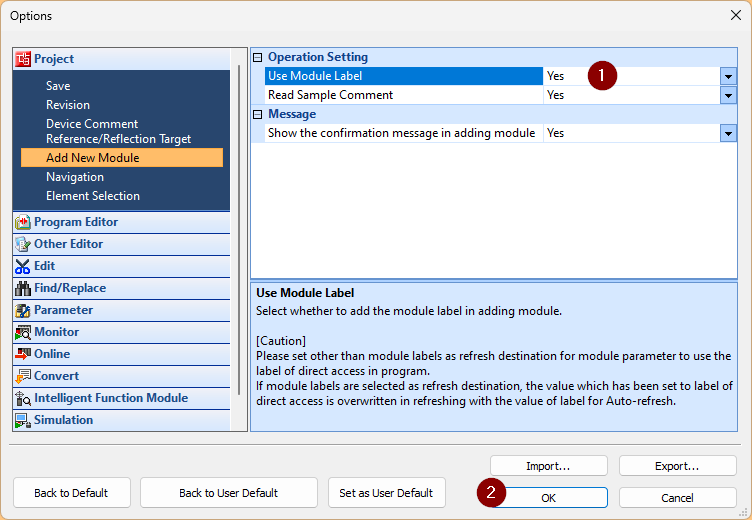Select the Navigation option item
Viewport: 752px width, 520px height.
point(75,177)
